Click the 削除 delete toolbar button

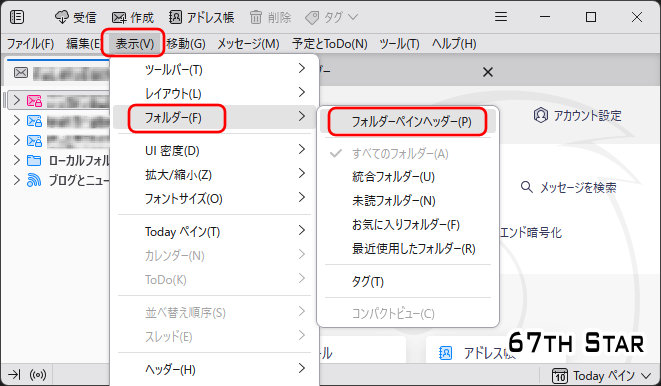point(271,17)
